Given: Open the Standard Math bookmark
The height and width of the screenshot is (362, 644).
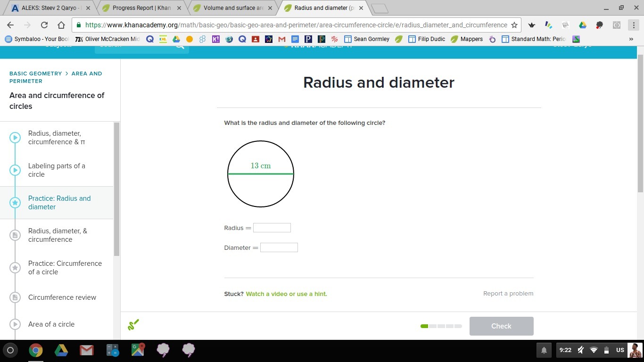Looking at the screenshot, I should [x=534, y=39].
